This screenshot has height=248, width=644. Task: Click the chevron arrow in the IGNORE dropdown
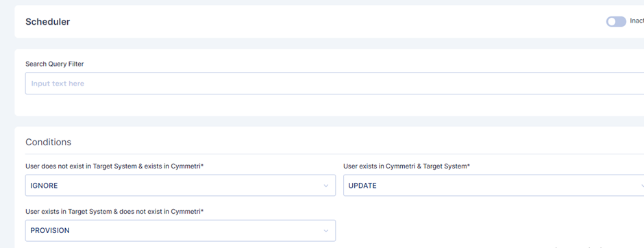click(x=325, y=186)
